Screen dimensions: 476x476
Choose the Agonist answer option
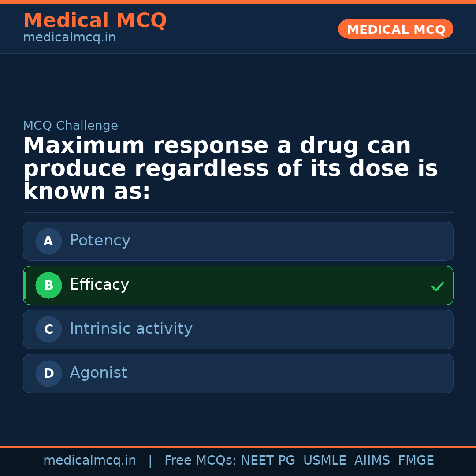(98, 373)
